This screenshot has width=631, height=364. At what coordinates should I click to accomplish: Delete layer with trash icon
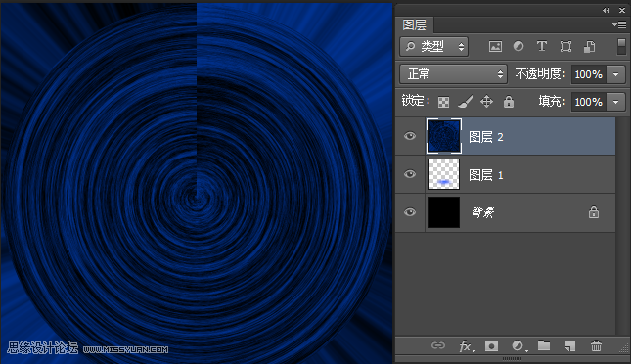pos(596,345)
